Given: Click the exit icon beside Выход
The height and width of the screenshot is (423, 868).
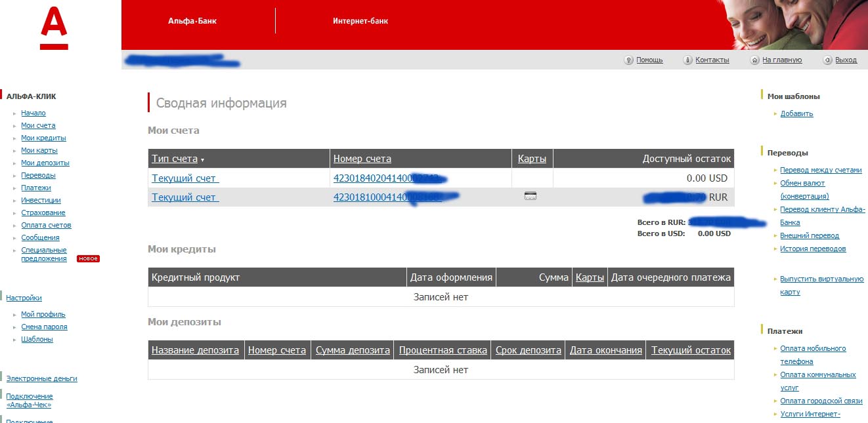Looking at the screenshot, I should click(x=827, y=60).
